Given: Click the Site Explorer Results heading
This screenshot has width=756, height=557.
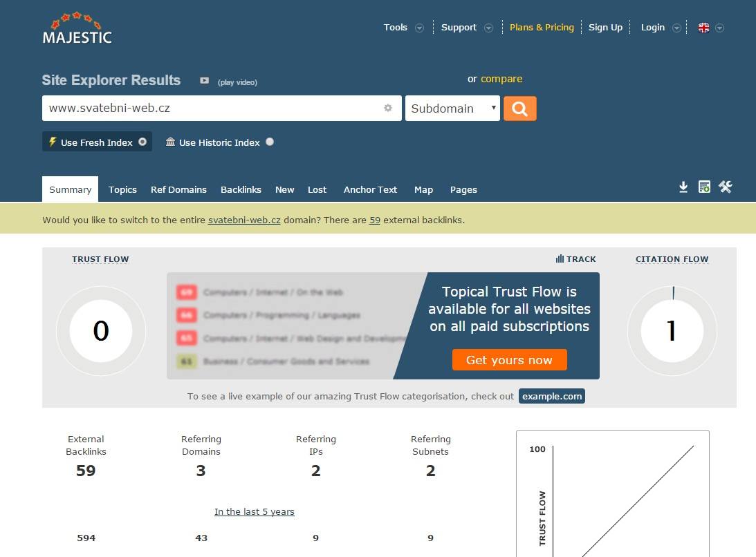Looking at the screenshot, I should [x=111, y=80].
